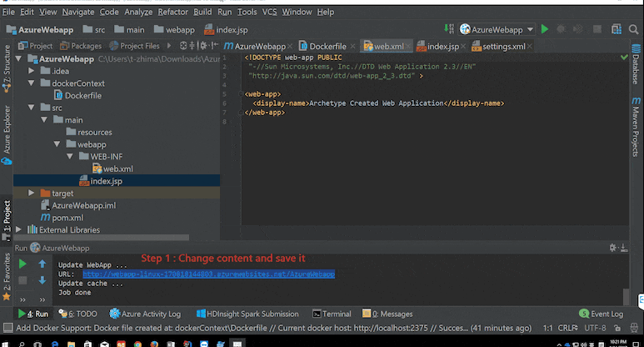
Task: Expand External Libraries node
Action: tap(18, 230)
